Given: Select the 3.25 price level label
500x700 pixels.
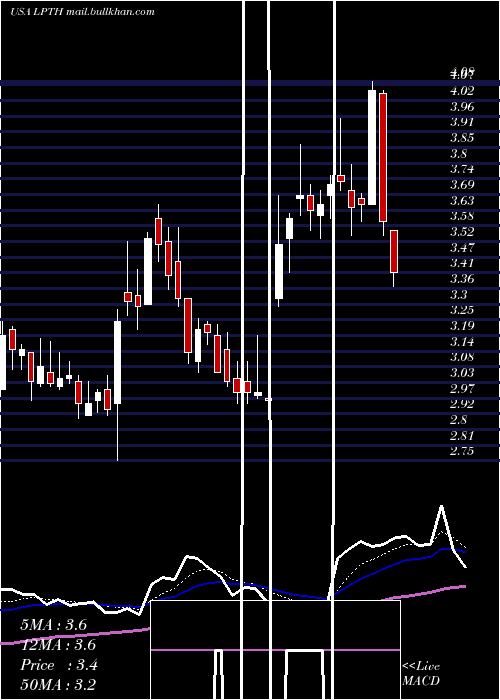Looking at the screenshot, I should click(462, 310).
